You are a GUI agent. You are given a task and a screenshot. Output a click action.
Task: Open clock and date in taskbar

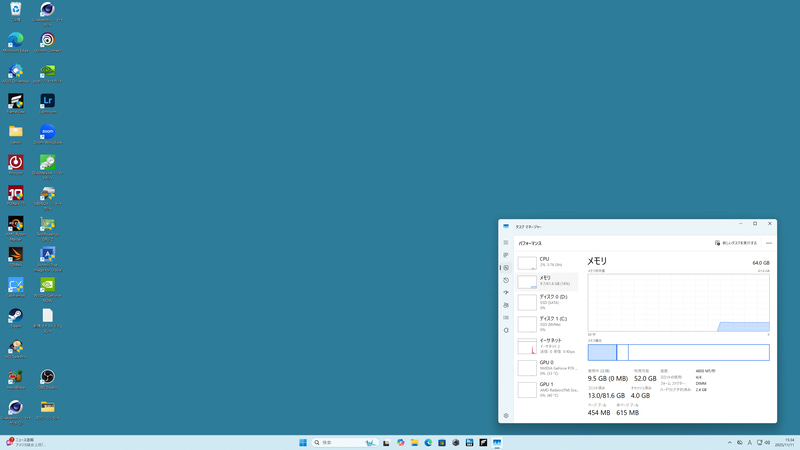pos(785,442)
